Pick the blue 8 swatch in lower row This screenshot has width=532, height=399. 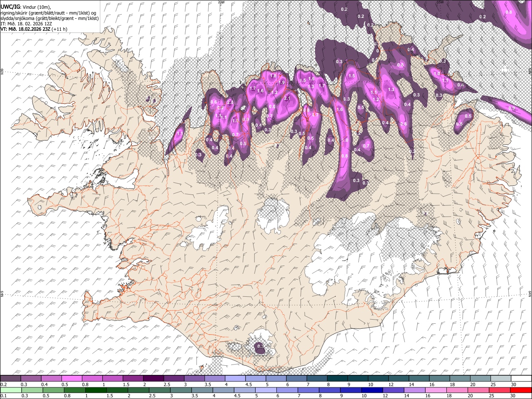[330, 390]
